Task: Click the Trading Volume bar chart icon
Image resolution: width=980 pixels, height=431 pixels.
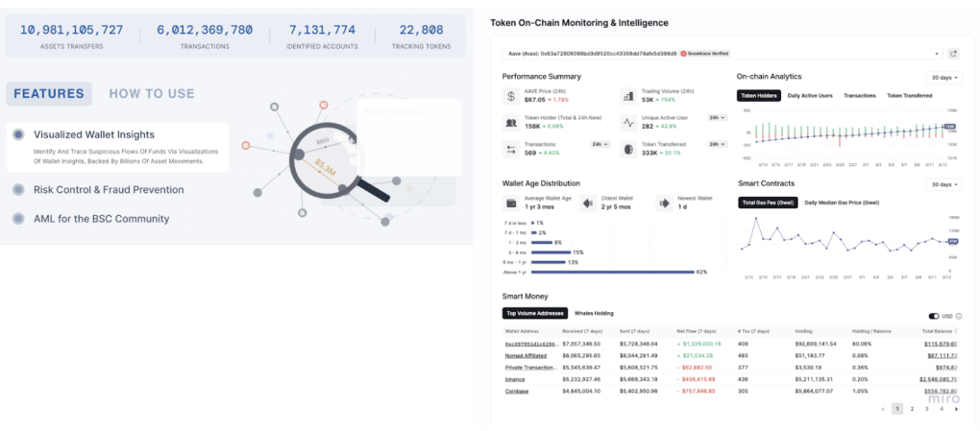Action: click(627, 96)
